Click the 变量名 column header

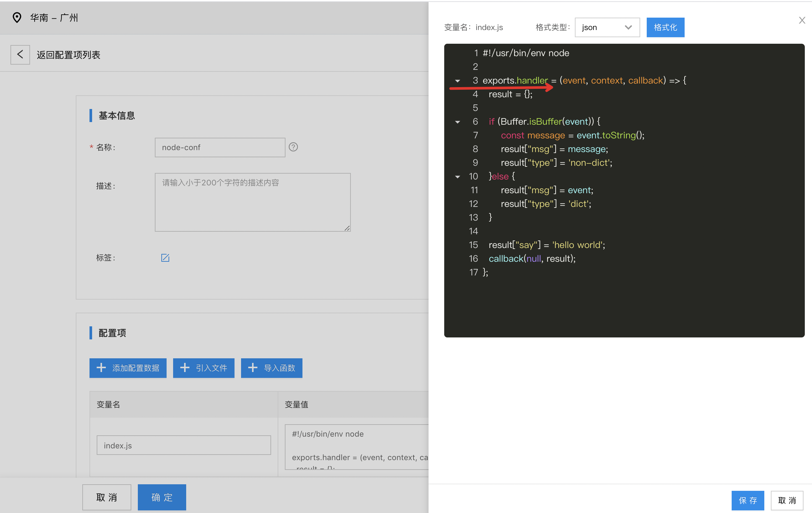coord(108,405)
